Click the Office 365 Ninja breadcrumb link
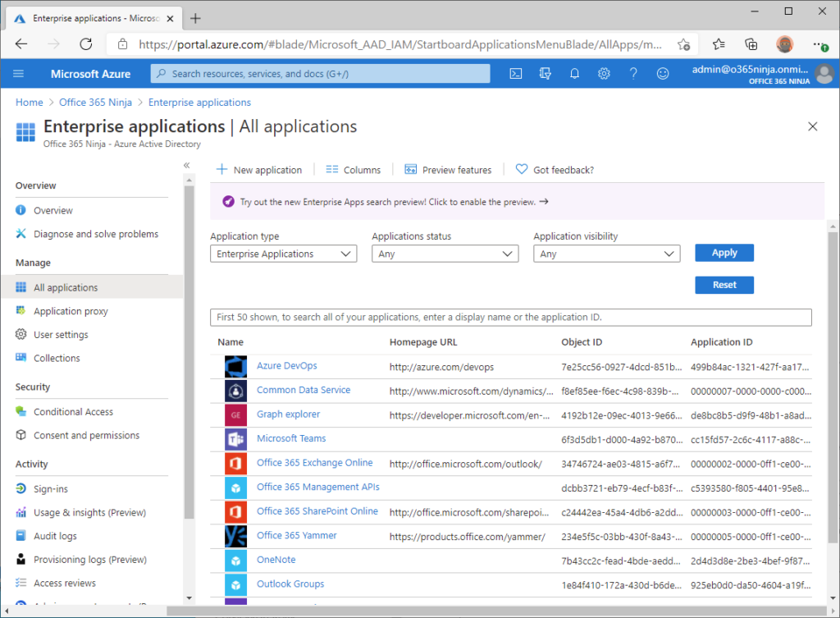The height and width of the screenshot is (618, 840). tap(95, 102)
